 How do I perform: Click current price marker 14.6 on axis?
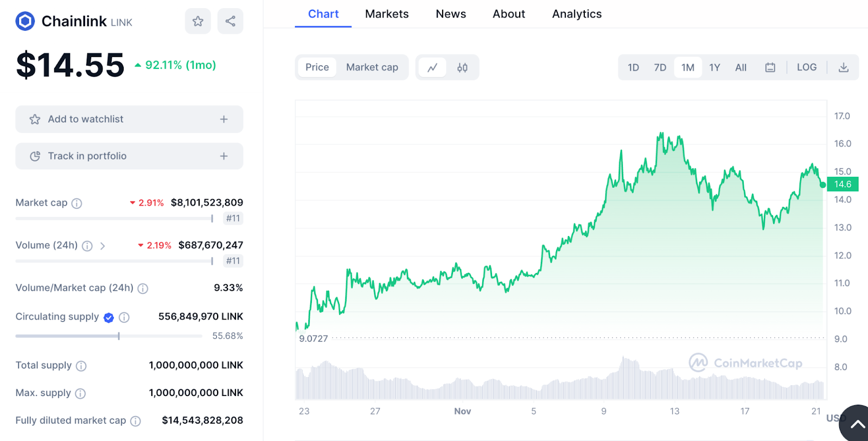point(843,184)
